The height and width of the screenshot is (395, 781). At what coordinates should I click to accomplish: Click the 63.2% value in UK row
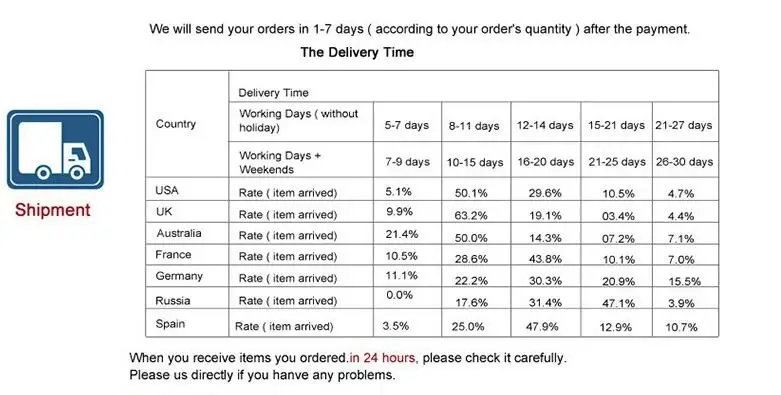471,216
